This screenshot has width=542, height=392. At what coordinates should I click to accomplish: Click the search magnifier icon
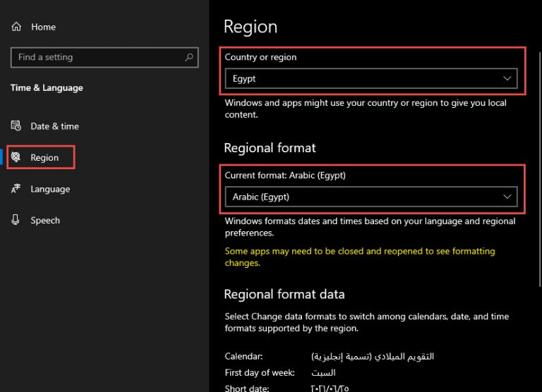click(x=188, y=57)
